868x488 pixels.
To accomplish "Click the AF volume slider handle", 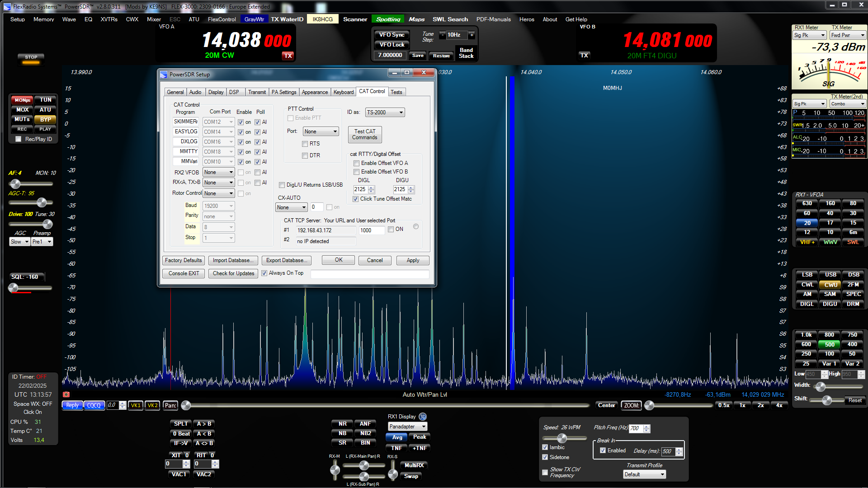I will [x=15, y=183].
